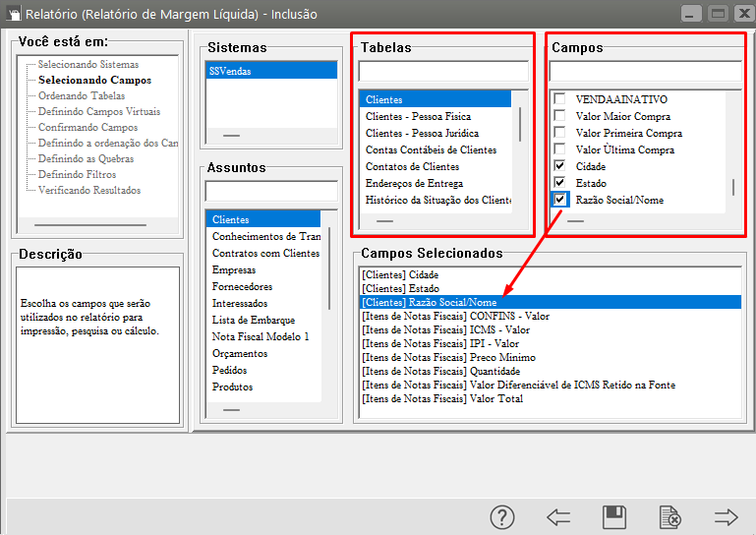The image size is (756, 535).
Task: Click the cancel document icon
Action: click(670, 516)
